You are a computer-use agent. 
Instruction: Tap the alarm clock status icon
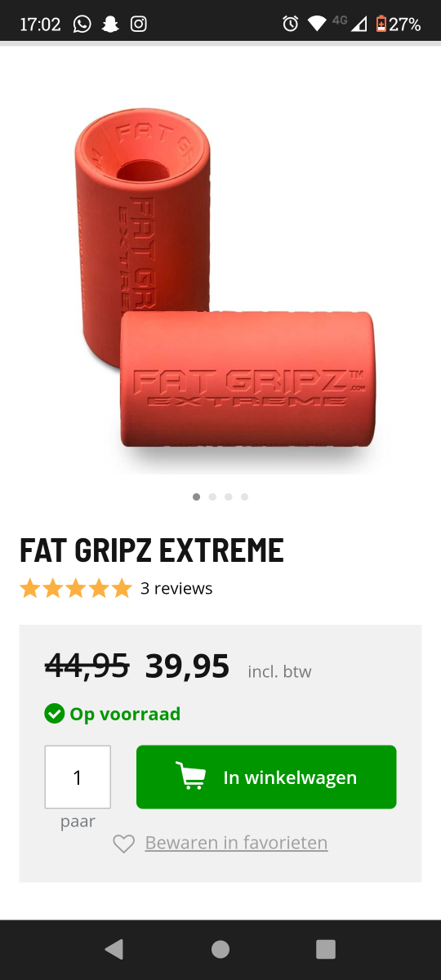tap(291, 24)
